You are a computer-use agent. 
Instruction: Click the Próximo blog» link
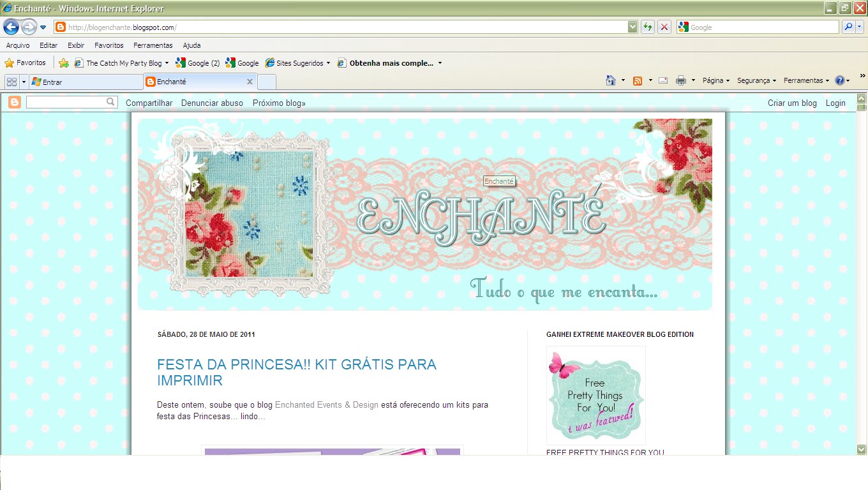(x=279, y=103)
